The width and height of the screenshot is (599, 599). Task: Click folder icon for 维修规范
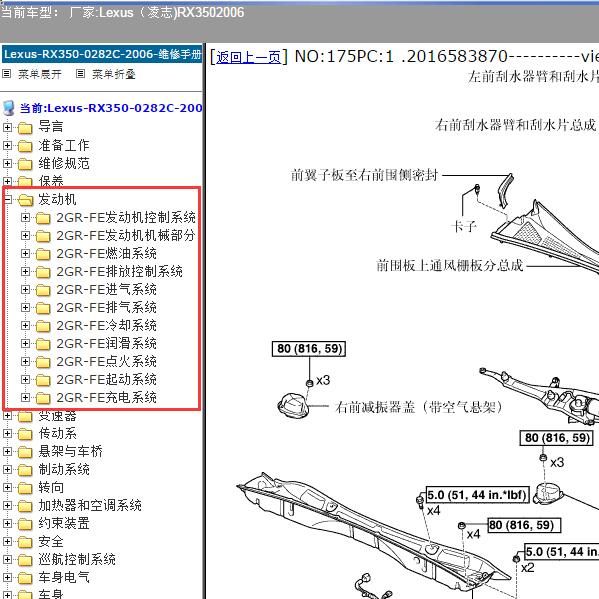[25, 164]
